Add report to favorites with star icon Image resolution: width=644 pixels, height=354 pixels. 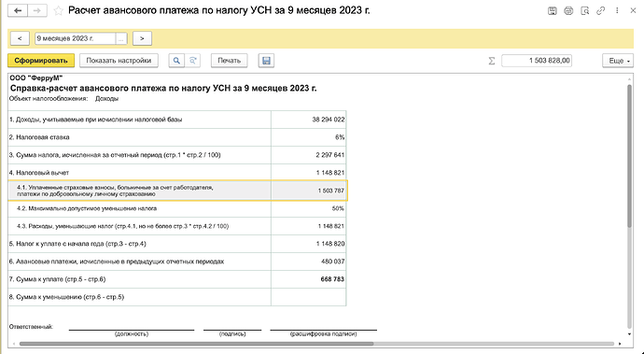click(x=58, y=10)
